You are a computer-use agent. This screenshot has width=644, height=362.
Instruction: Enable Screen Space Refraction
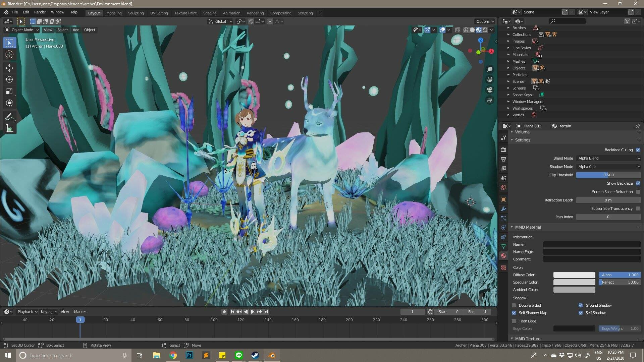coord(638,192)
